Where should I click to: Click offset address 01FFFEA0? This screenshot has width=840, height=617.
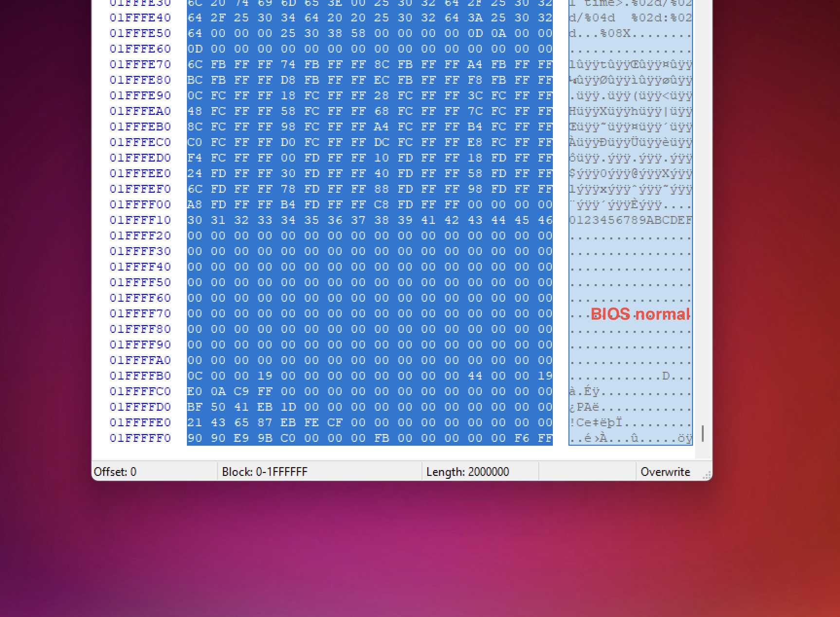pyautogui.click(x=140, y=111)
